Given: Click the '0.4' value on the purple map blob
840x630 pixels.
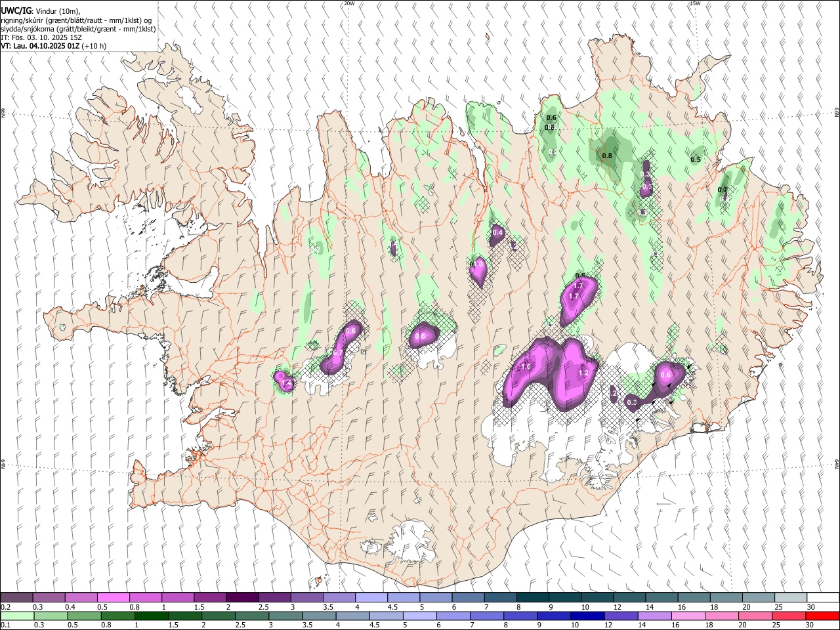Looking at the screenshot, I should click(x=497, y=232).
